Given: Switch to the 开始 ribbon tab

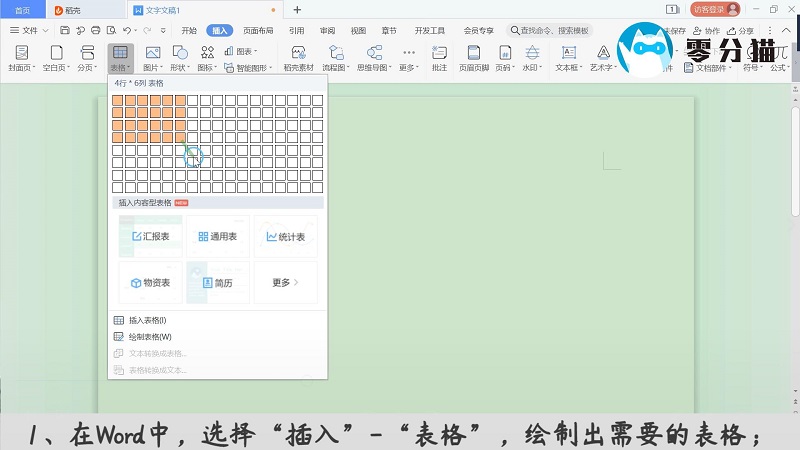Looking at the screenshot, I should coord(188,31).
